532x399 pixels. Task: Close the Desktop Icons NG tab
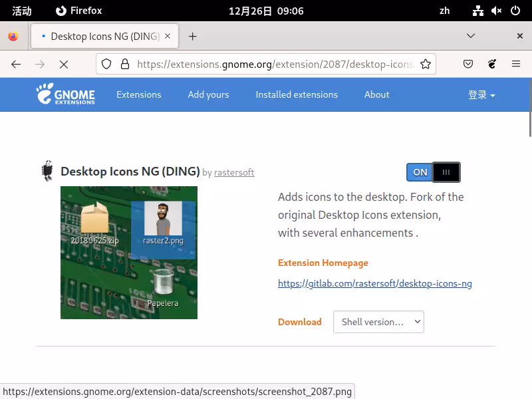pyautogui.click(x=168, y=36)
